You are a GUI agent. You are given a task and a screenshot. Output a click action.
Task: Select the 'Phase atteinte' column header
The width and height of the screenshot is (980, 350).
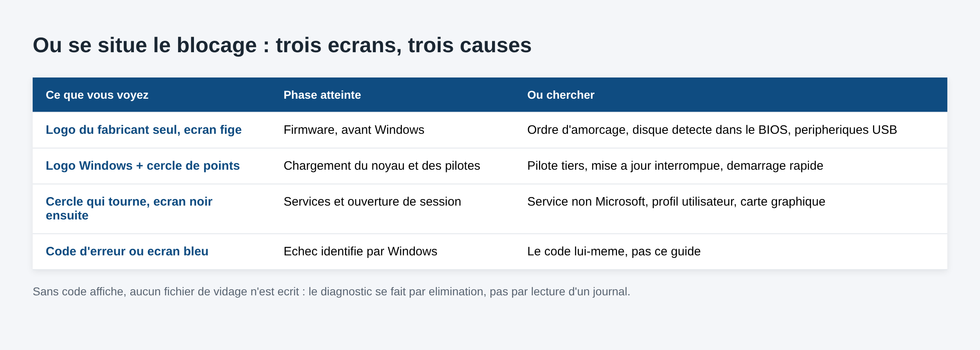pos(322,95)
